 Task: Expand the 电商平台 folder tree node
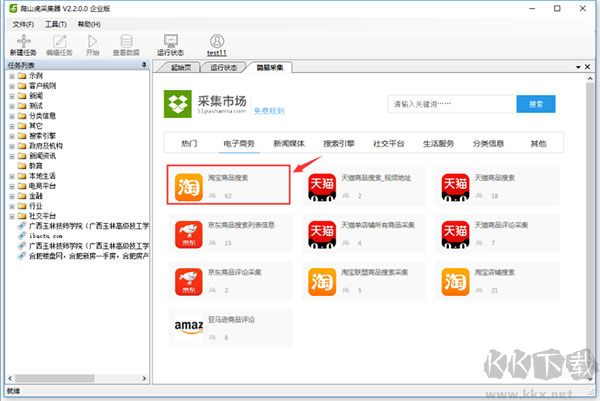(12, 186)
